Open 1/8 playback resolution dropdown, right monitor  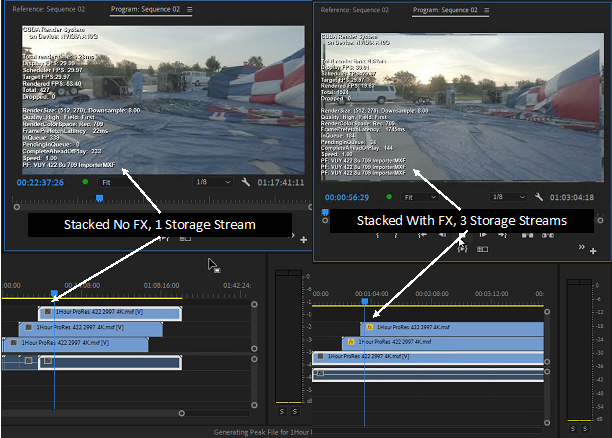coord(509,197)
